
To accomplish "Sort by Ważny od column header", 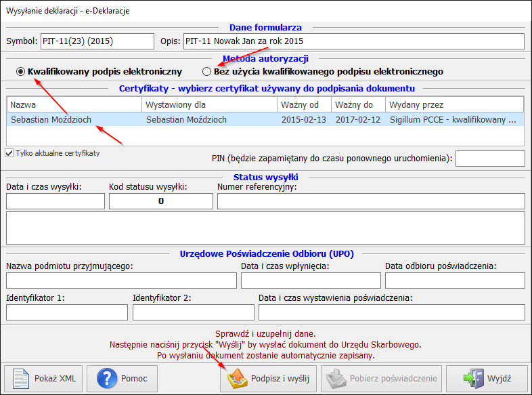I will 304,105.
